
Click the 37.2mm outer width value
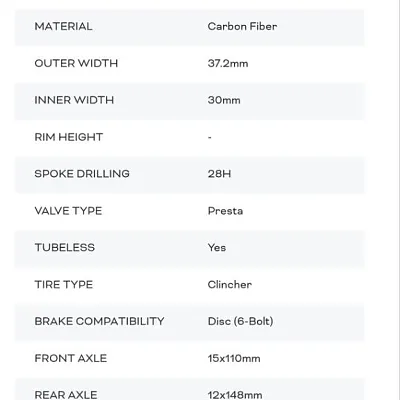coord(228,63)
